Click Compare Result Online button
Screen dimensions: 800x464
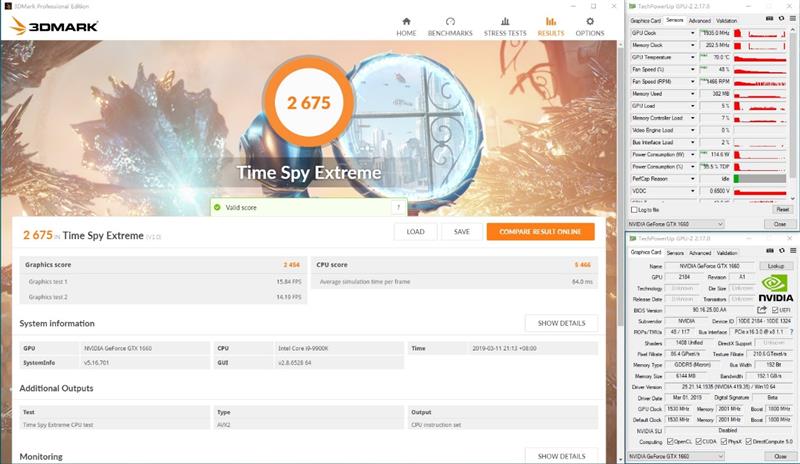pyautogui.click(x=540, y=232)
